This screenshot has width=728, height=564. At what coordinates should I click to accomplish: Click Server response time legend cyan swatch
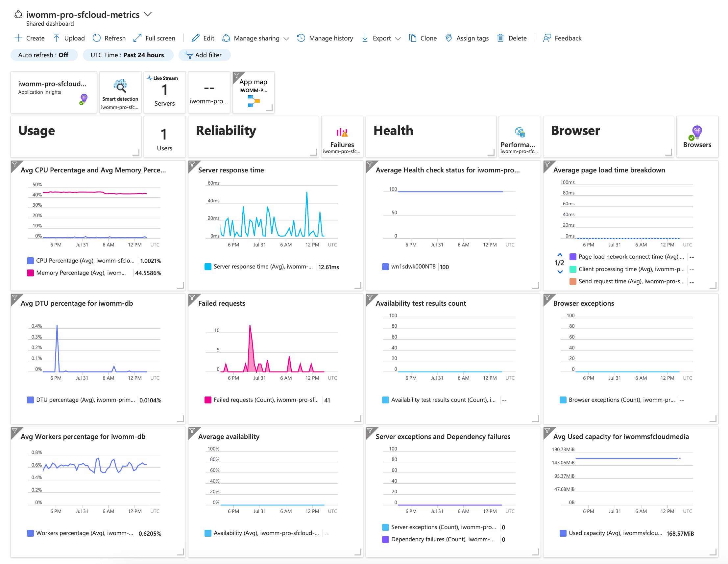pyautogui.click(x=208, y=267)
